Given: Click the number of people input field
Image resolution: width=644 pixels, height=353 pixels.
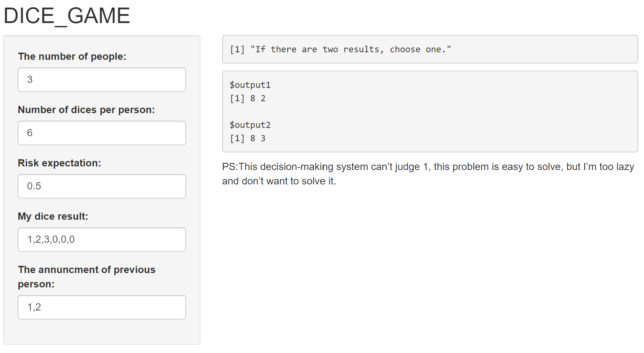Looking at the screenshot, I should (102, 80).
